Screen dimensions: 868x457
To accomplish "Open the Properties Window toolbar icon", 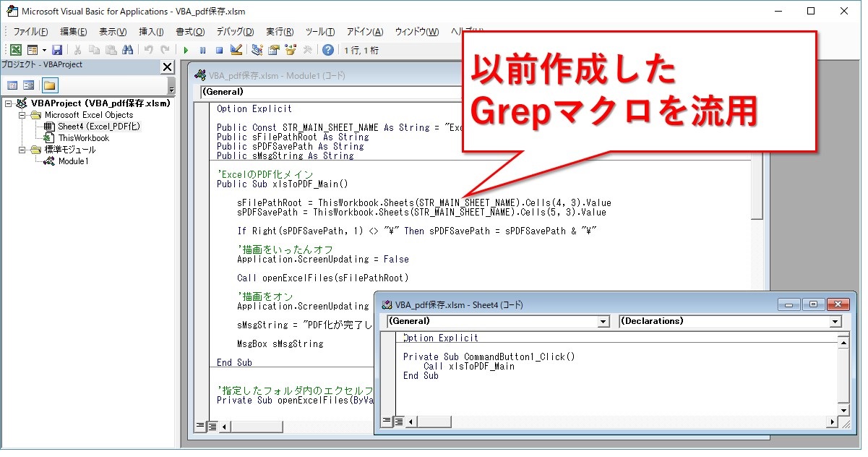I will [274, 50].
